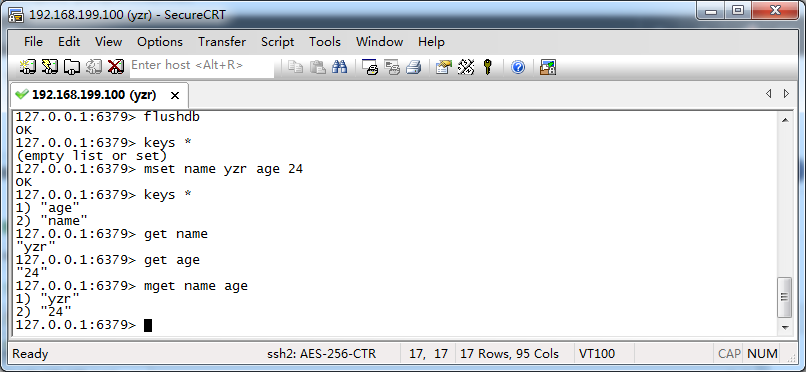806x372 pixels.
Task: Click the mset name yzr age 24 line
Action: [159, 169]
